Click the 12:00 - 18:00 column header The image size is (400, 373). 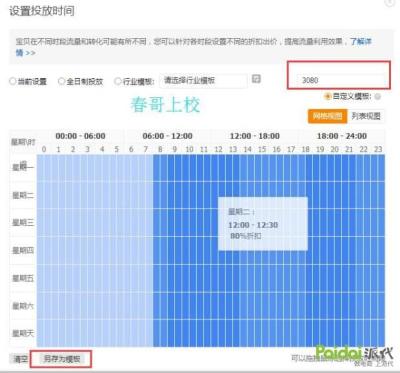pyautogui.click(x=255, y=136)
